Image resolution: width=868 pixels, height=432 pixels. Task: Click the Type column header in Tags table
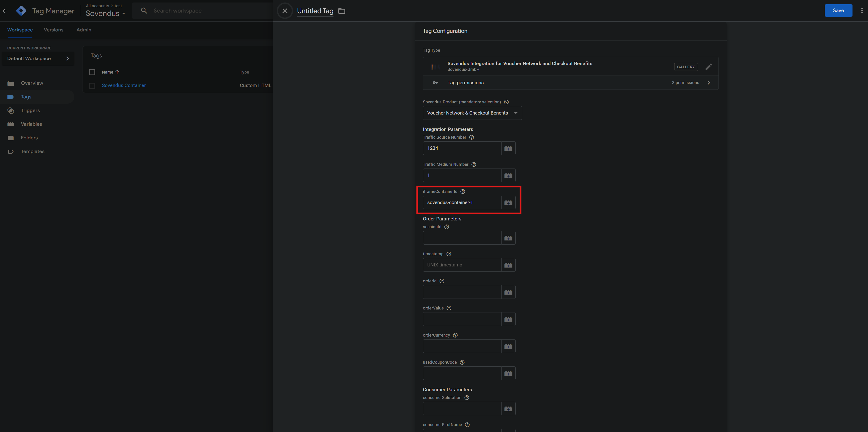tap(244, 72)
